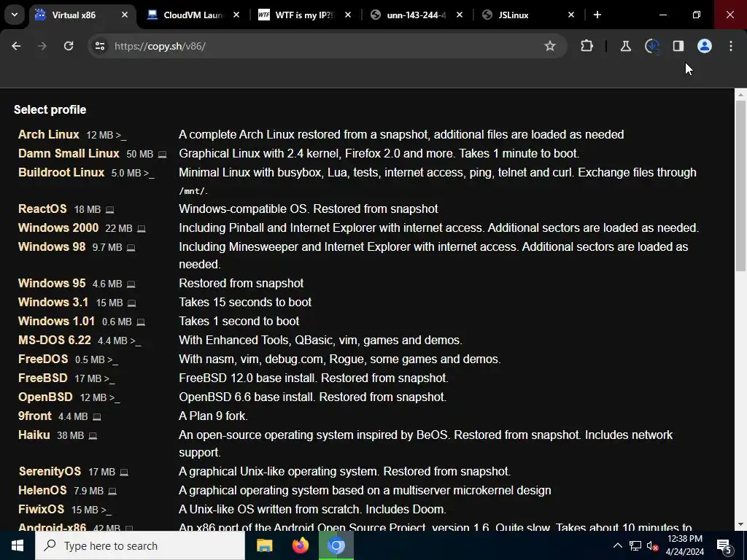Open File Explorer from the taskbar

tap(264, 545)
